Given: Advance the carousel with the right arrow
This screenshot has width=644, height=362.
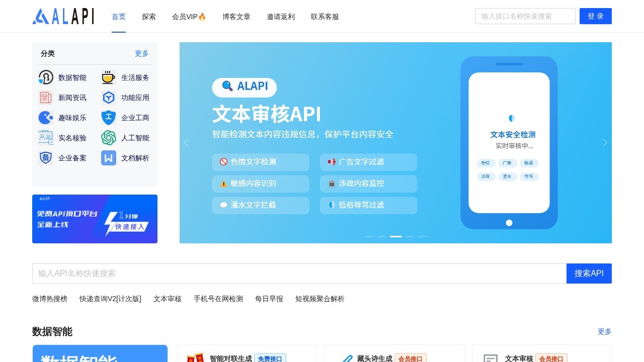Looking at the screenshot, I should click(x=605, y=143).
